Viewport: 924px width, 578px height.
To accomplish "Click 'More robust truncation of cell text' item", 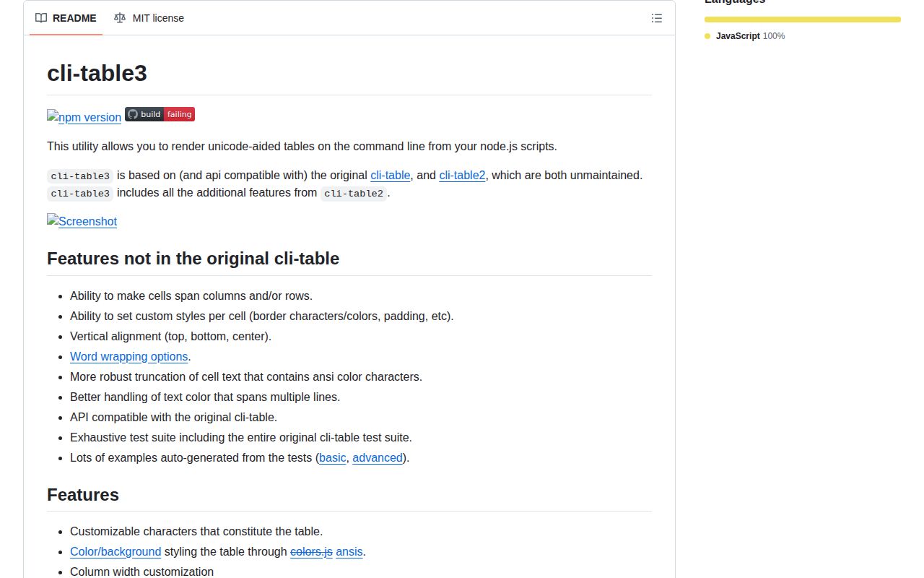I will (246, 376).
